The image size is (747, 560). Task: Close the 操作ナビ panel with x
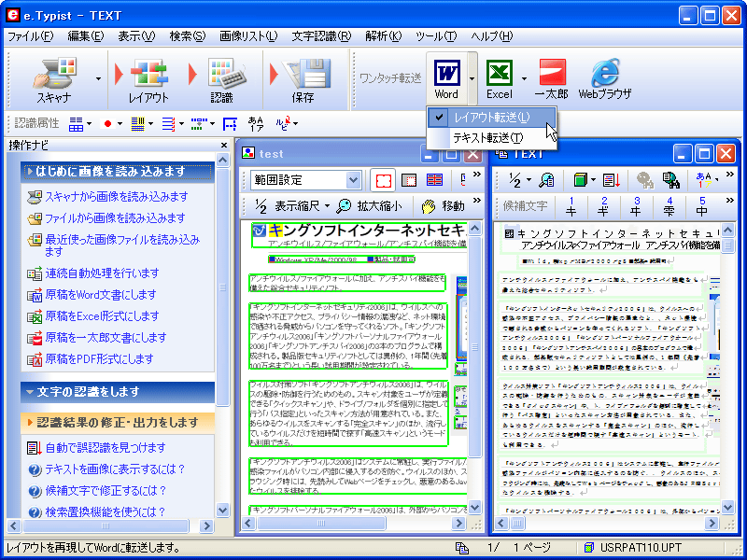(x=224, y=146)
